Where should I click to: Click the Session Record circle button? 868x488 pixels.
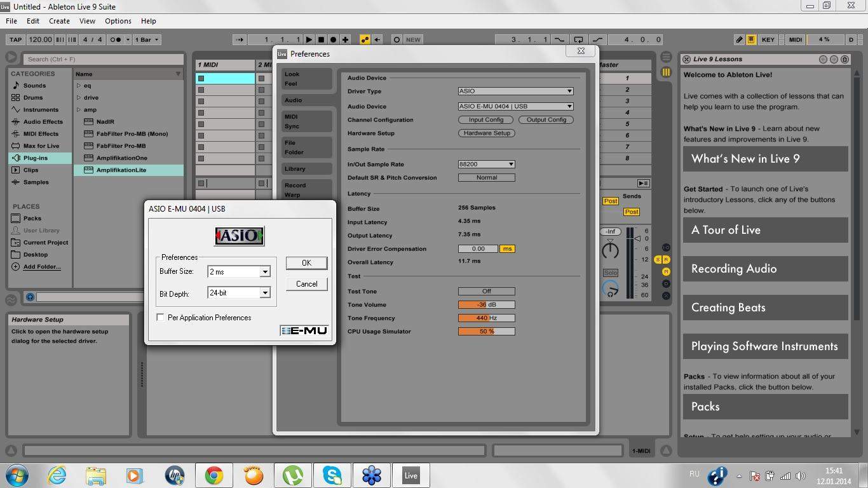[x=397, y=39]
